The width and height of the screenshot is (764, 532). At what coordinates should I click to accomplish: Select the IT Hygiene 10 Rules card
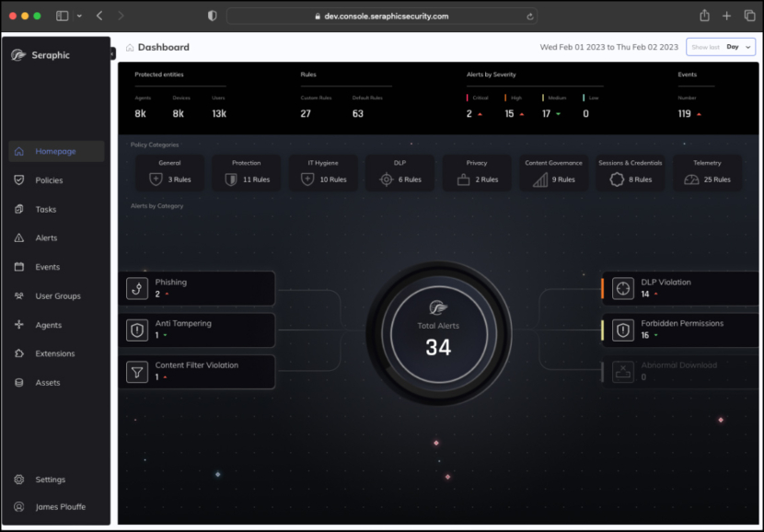click(x=323, y=173)
